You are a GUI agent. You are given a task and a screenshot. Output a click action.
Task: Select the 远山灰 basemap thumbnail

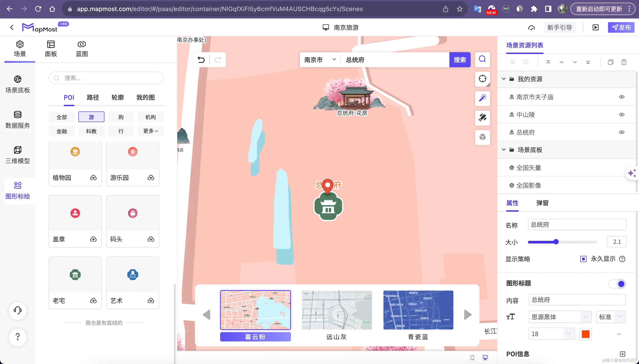(x=337, y=310)
